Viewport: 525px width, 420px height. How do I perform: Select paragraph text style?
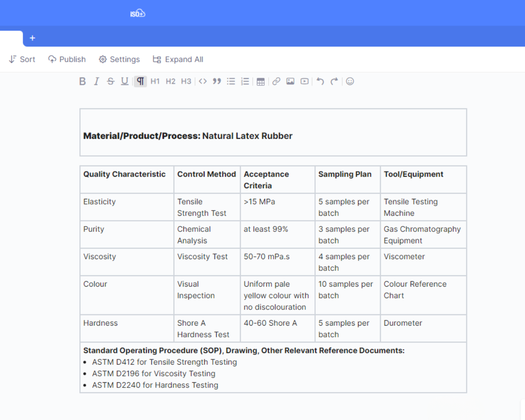point(140,81)
